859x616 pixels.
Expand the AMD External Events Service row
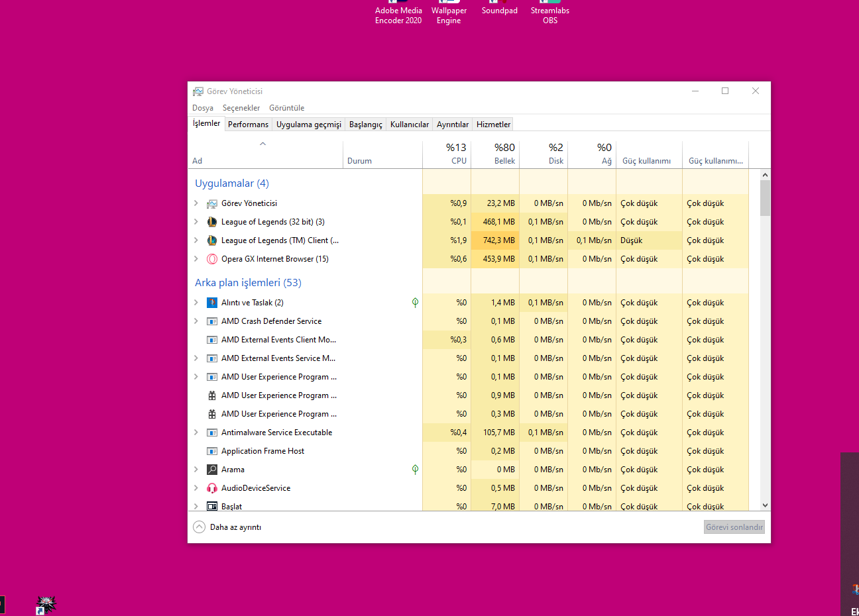pyautogui.click(x=196, y=358)
